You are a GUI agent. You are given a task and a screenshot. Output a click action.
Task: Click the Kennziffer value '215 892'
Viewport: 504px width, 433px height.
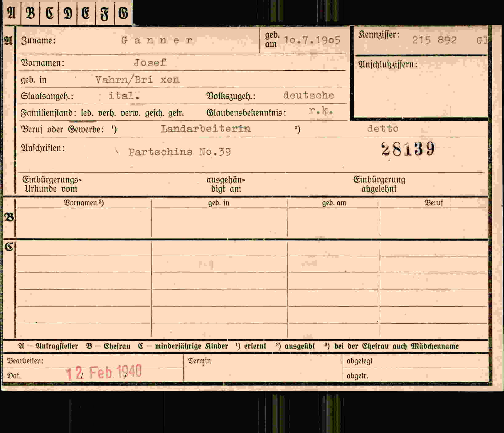coord(435,40)
